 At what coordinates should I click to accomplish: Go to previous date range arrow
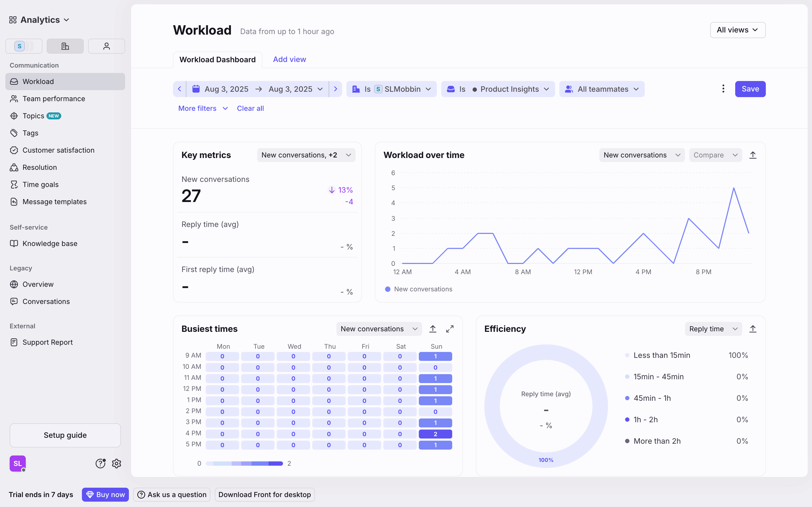pos(180,89)
